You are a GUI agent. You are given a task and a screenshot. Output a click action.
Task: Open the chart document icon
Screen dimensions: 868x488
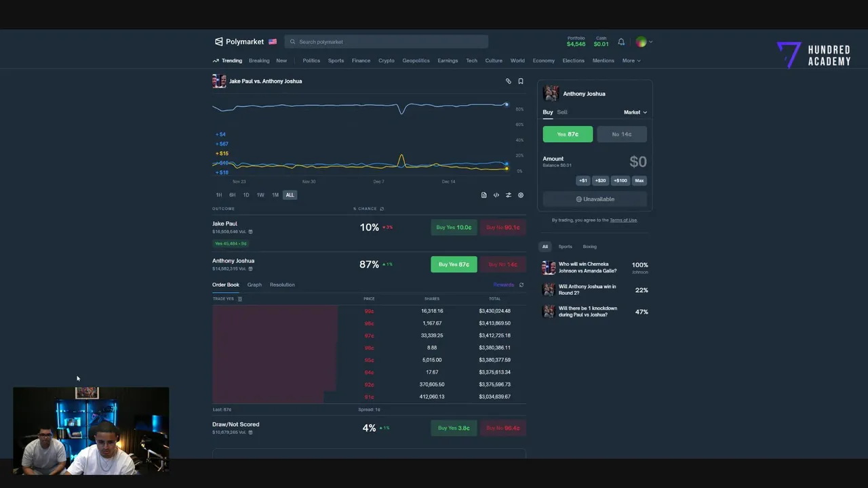point(484,195)
